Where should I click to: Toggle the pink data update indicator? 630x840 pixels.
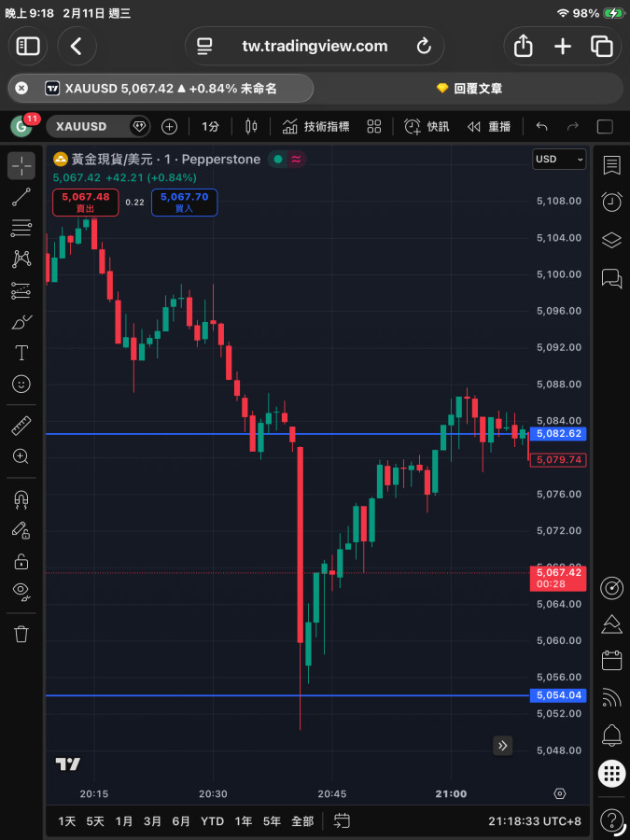point(296,159)
